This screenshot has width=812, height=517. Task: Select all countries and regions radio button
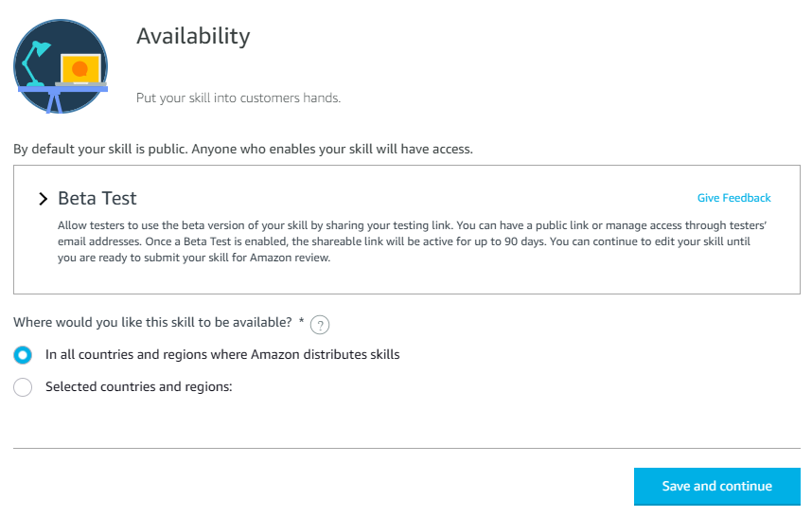tap(23, 355)
